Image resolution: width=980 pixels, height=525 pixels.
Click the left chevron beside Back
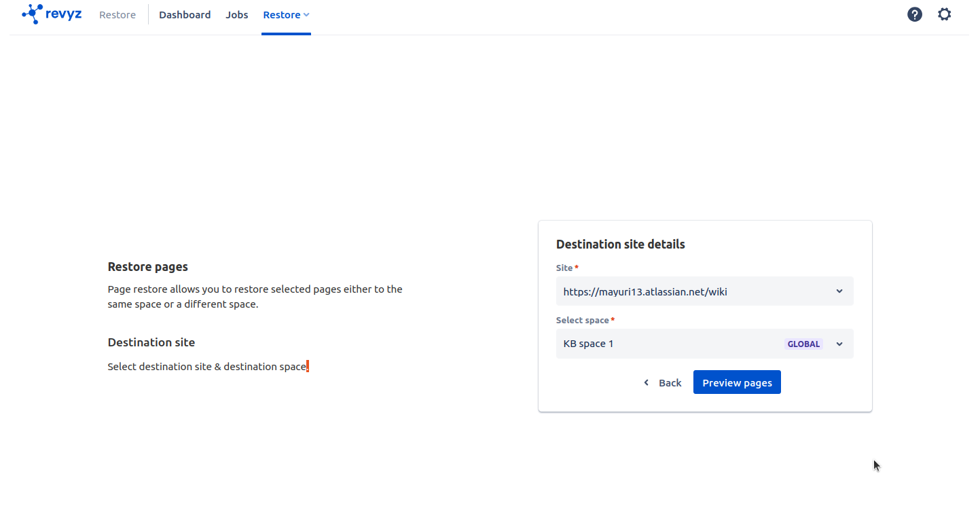(647, 383)
